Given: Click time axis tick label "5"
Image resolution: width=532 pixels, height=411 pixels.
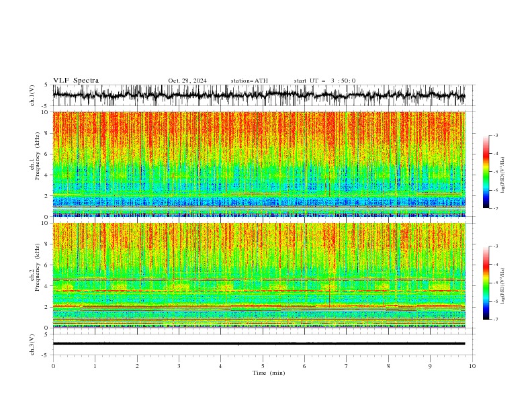Looking at the screenshot, I should point(263,366).
